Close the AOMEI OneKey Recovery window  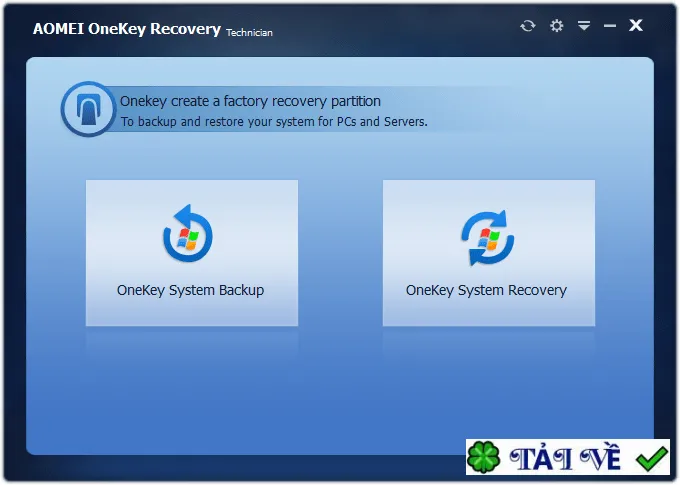(636, 25)
